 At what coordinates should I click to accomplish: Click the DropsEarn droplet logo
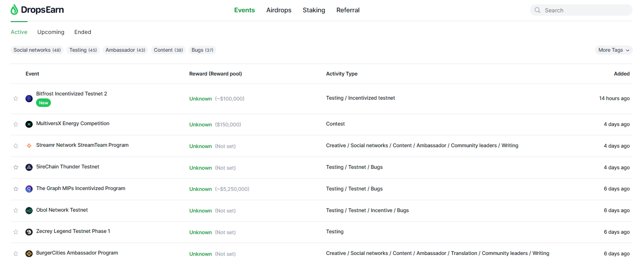click(14, 10)
